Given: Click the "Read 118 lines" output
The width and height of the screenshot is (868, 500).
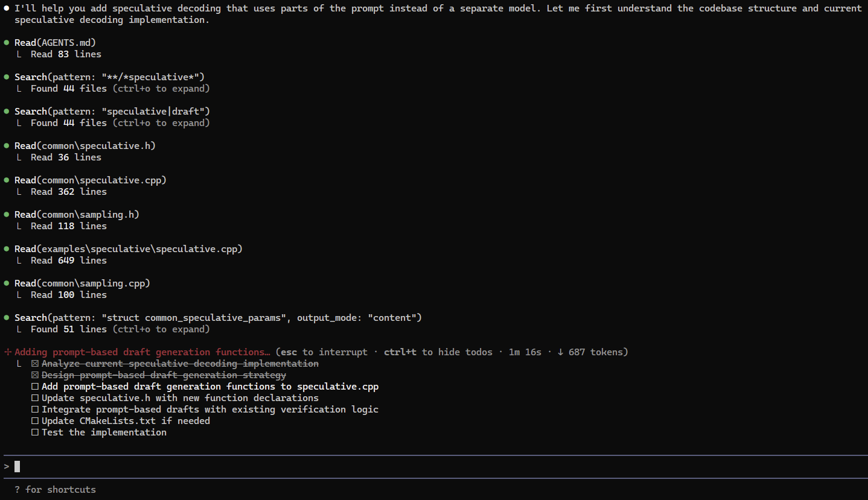Looking at the screenshot, I should coord(69,226).
